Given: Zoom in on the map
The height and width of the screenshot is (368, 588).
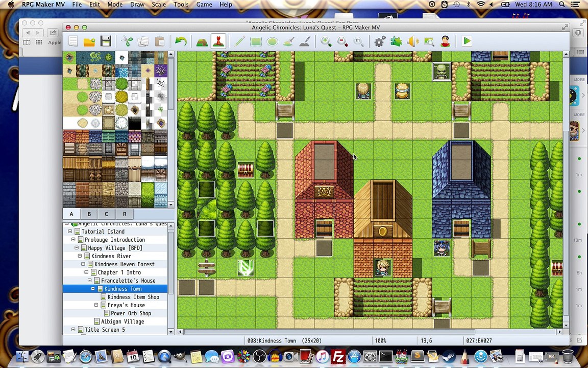Looking at the screenshot, I should click(x=326, y=41).
